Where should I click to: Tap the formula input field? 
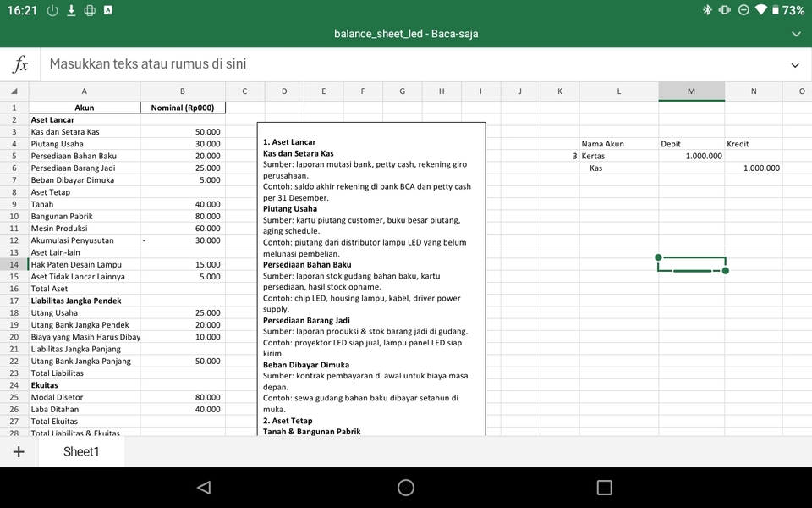click(406, 64)
